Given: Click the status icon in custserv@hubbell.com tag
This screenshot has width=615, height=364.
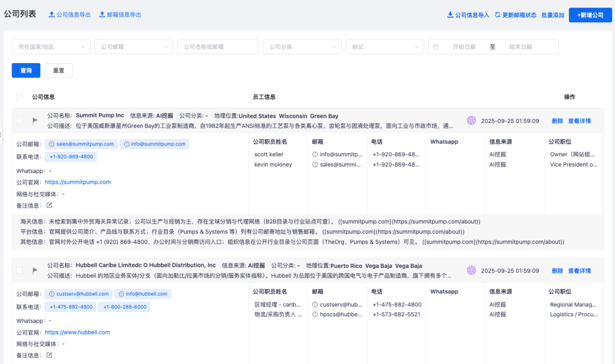Looking at the screenshot, I should (51, 294).
